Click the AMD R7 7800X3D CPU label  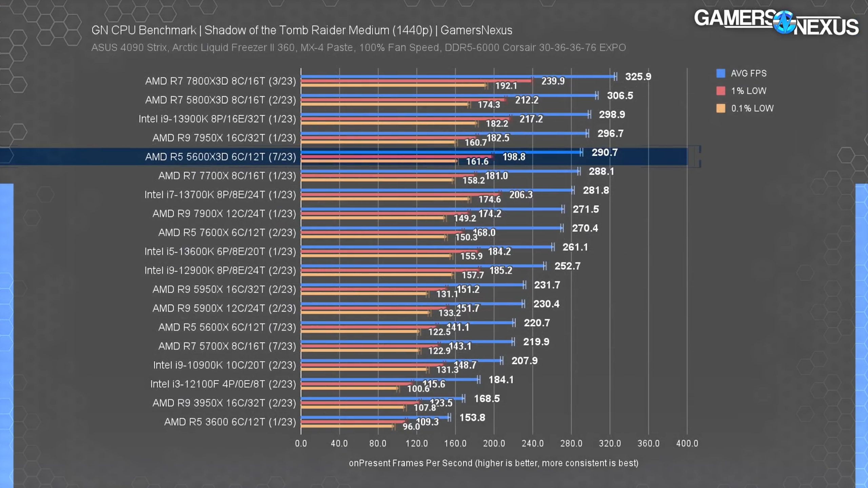220,81
